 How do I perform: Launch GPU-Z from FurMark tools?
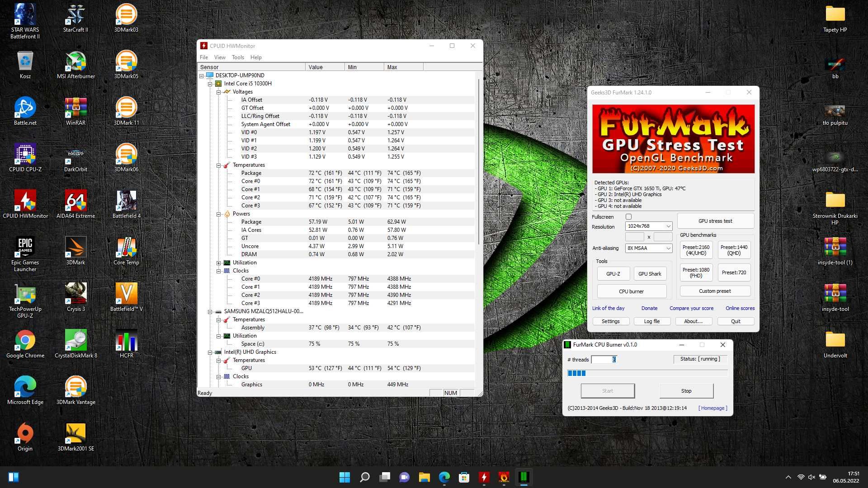tap(613, 274)
